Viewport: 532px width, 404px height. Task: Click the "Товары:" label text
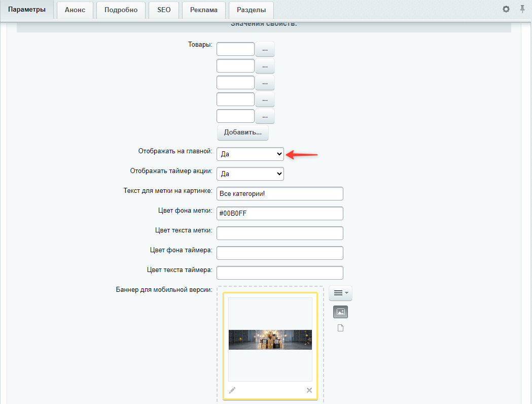point(200,45)
